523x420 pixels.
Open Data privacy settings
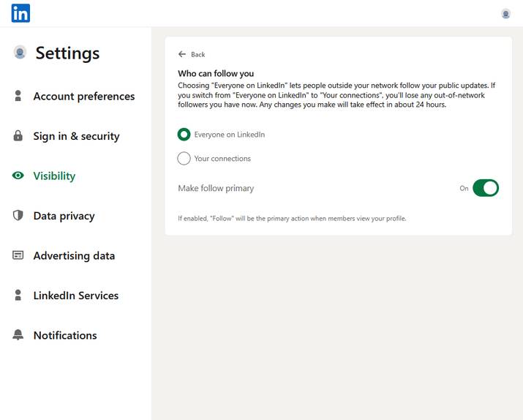coord(64,216)
